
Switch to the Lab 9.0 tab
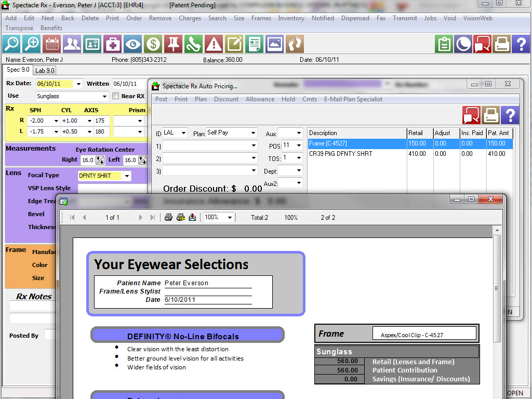[45, 71]
